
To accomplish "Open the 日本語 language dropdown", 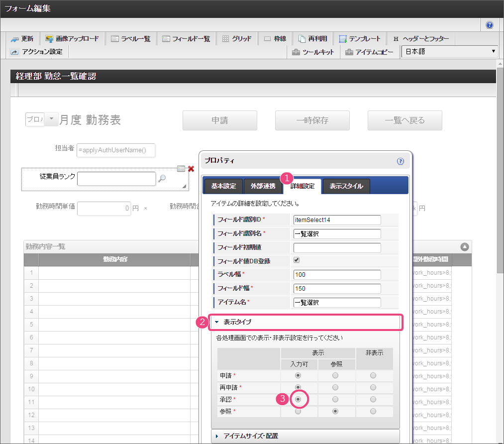I will click(449, 51).
